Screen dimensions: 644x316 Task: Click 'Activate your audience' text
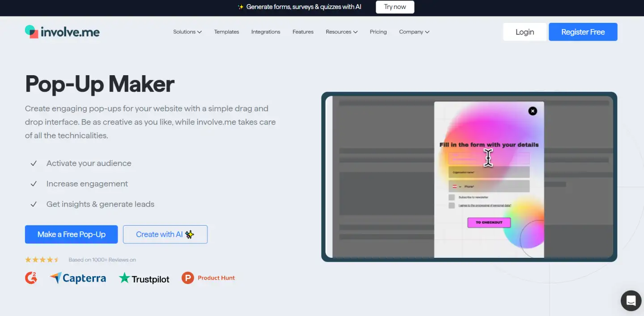click(x=89, y=163)
